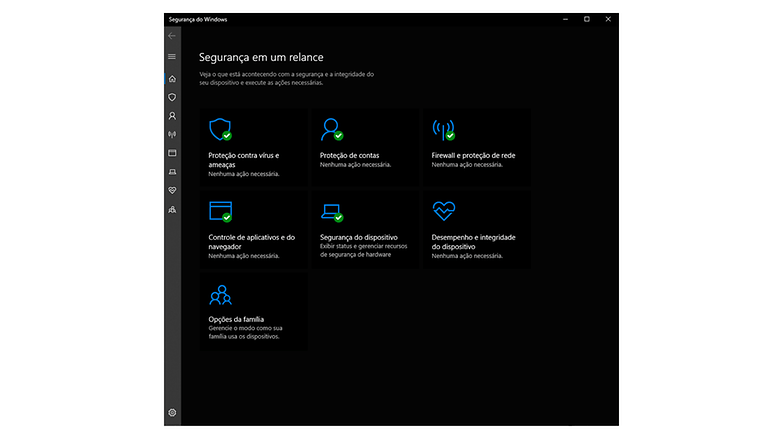The width and height of the screenshot is (782, 440).
Task: Click the large browser window icon
Action: coord(220,212)
